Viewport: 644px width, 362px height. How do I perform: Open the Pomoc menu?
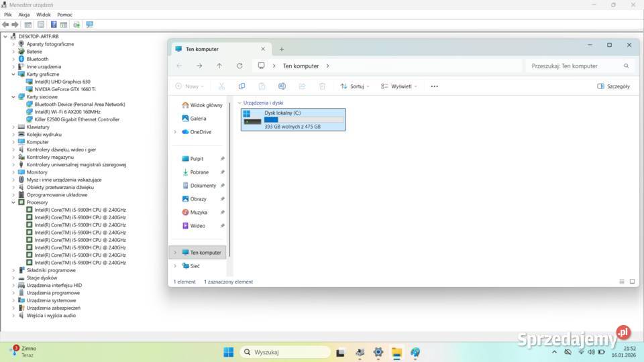[64, 14]
